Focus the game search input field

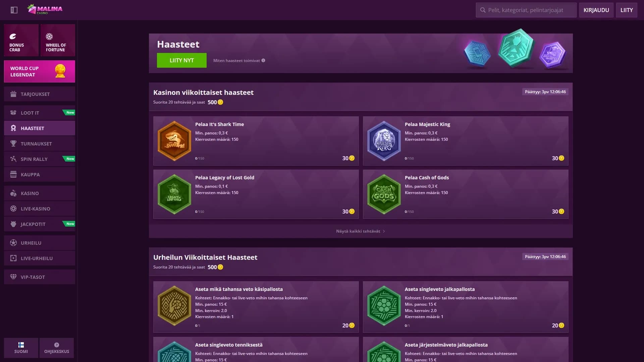click(526, 10)
